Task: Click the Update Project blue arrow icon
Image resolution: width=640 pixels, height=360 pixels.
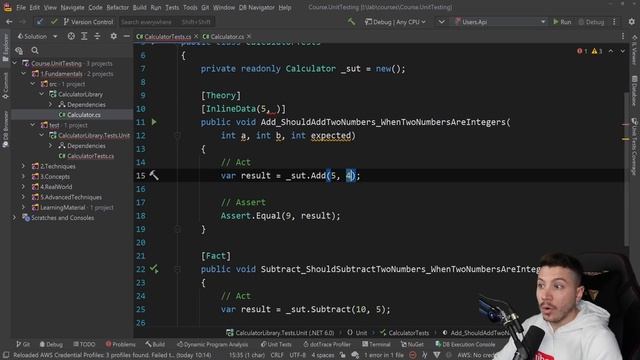Action: 40,22
